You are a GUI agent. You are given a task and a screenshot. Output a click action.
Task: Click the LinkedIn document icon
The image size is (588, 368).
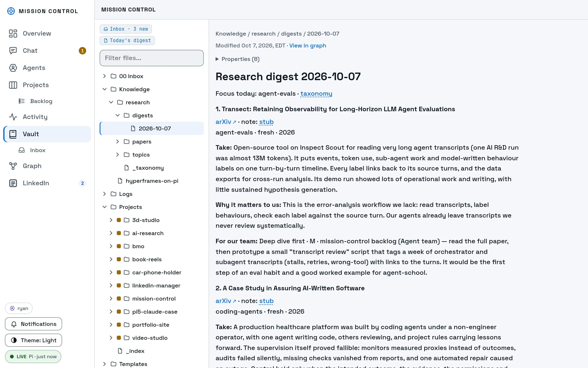point(13,183)
